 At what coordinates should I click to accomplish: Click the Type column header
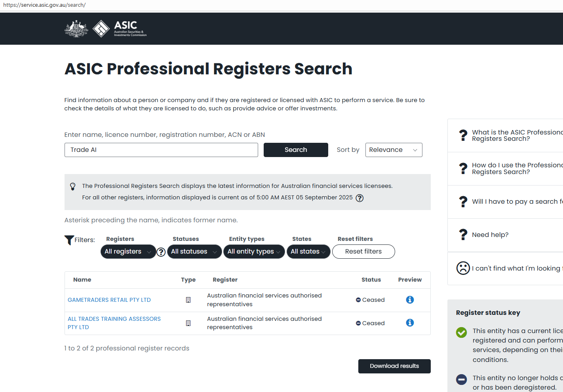(x=188, y=280)
